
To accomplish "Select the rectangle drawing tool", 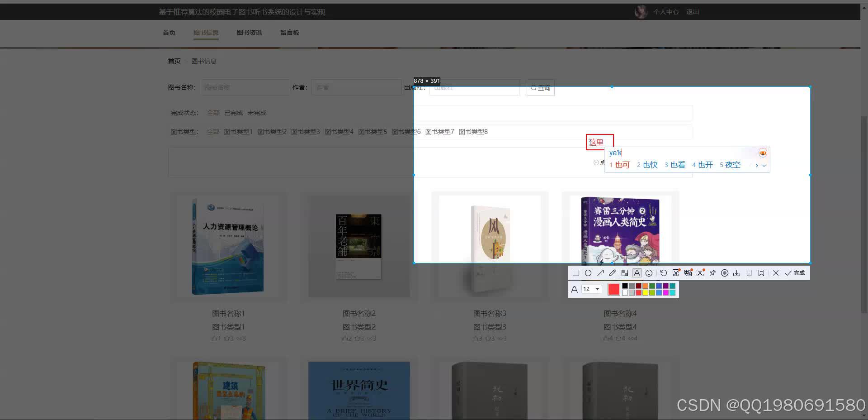I will [576, 273].
